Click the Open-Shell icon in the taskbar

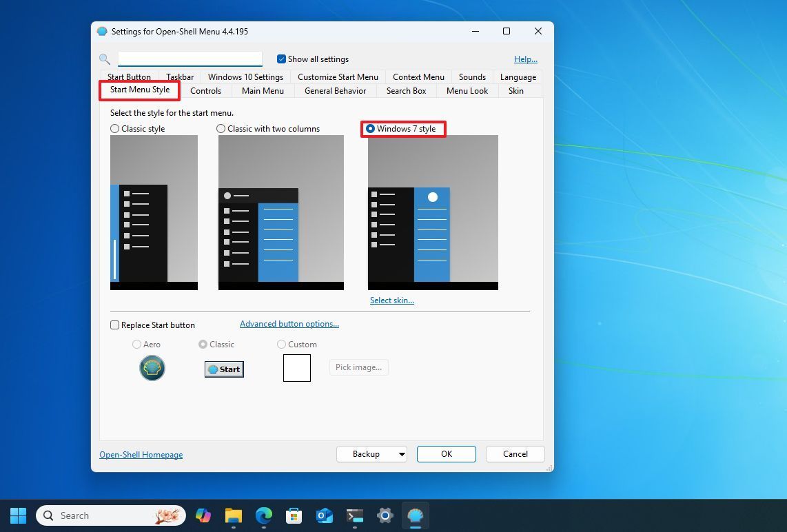415,515
